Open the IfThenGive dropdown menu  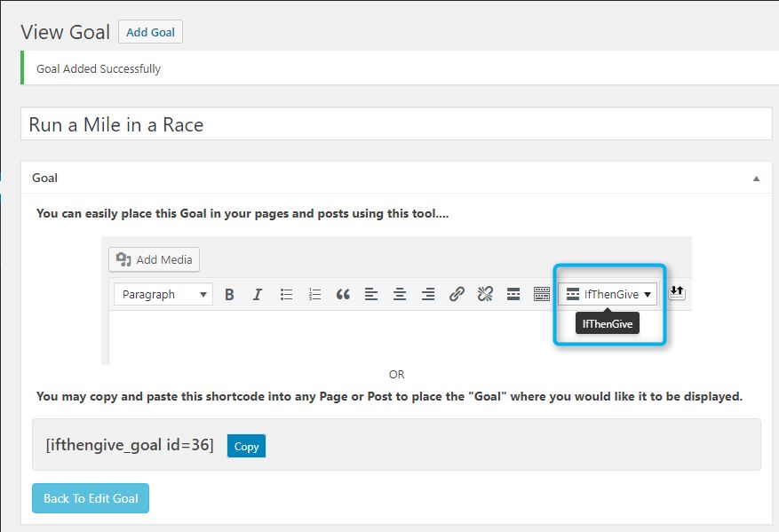pos(608,294)
